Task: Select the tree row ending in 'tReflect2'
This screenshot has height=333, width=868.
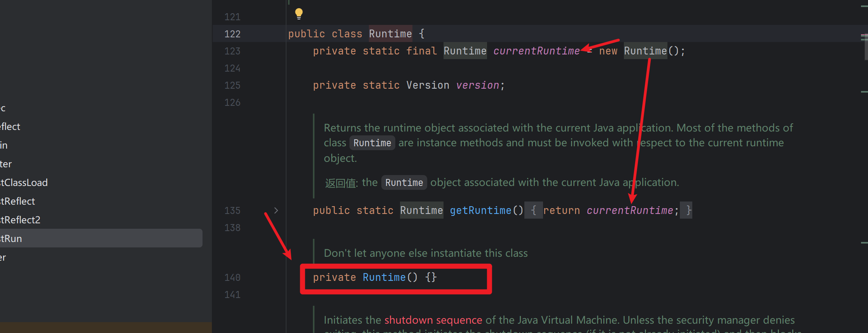Action: [101, 220]
